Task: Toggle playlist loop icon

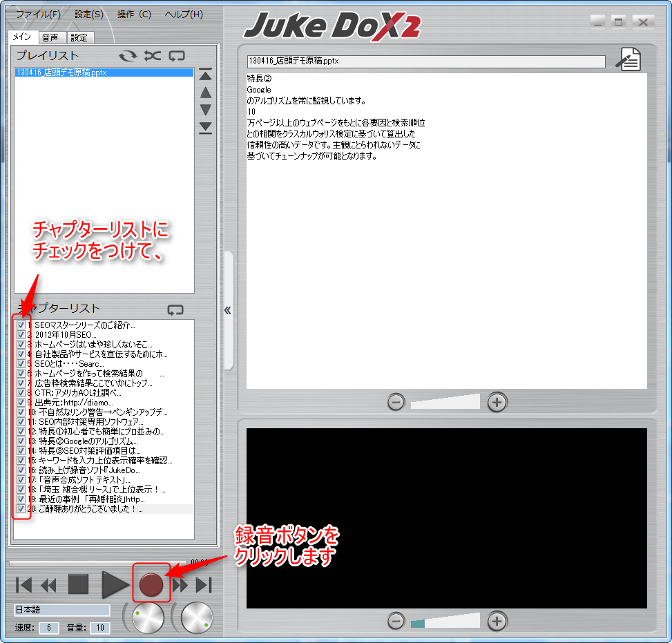Action: coord(177,56)
